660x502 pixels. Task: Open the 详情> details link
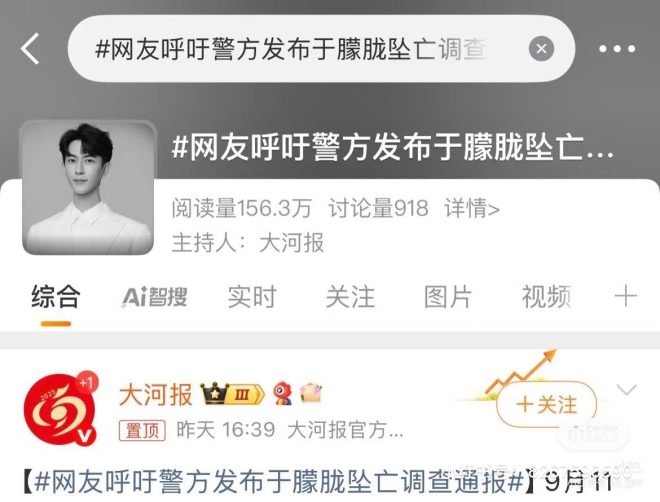[x=472, y=208]
